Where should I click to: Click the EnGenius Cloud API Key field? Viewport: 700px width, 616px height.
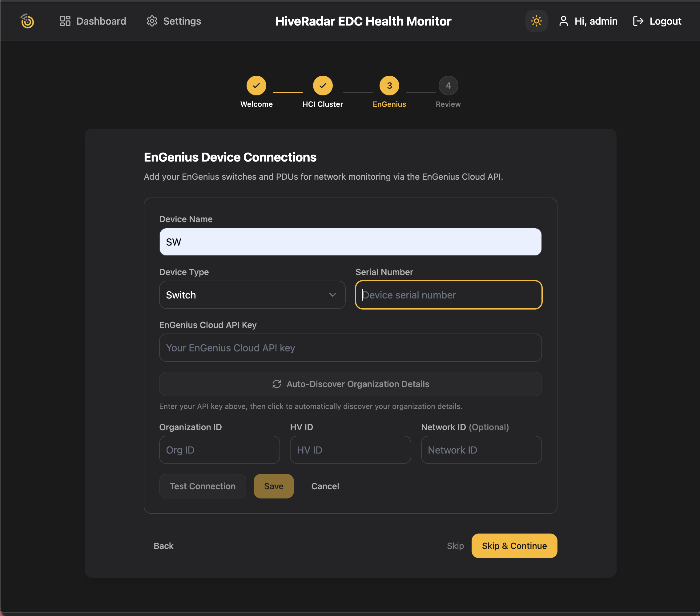(350, 348)
